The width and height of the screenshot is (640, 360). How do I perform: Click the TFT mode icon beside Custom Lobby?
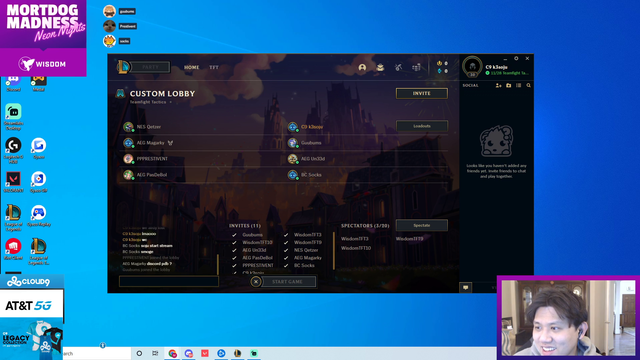click(120, 93)
